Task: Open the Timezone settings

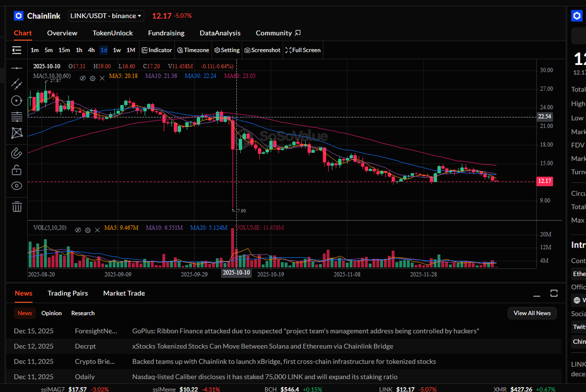Action: tap(193, 50)
